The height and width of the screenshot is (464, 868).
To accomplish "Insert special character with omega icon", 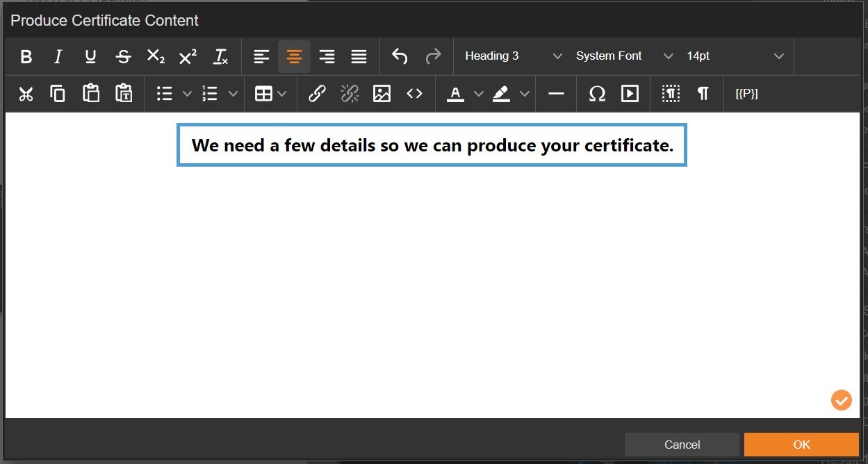I will (x=597, y=94).
